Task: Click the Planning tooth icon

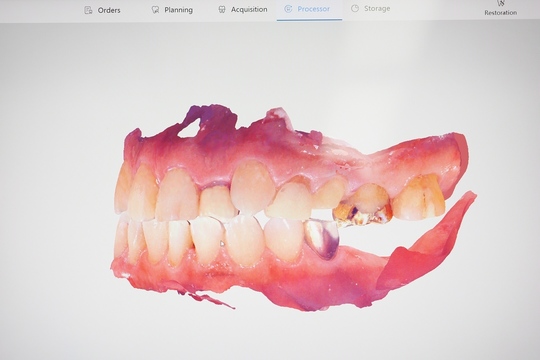Action: (155, 10)
